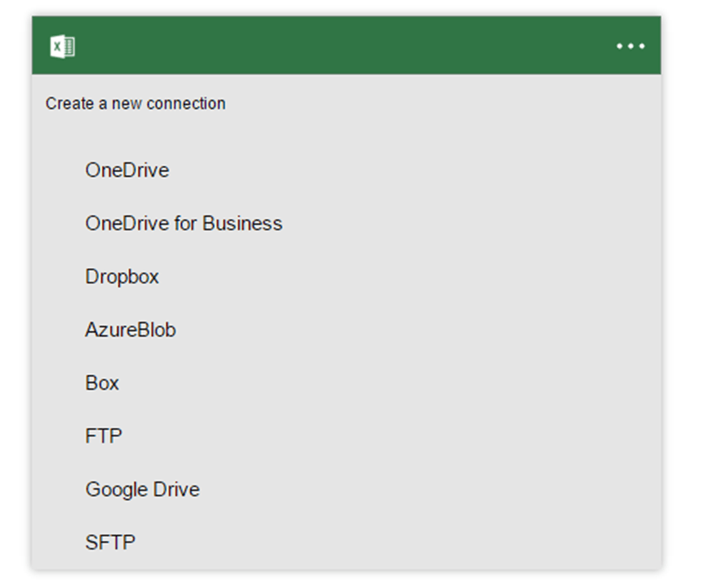The width and height of the screenshot is (717, 588).
Task: Connect via secure file transfer protocol
Action: point(110,542)
